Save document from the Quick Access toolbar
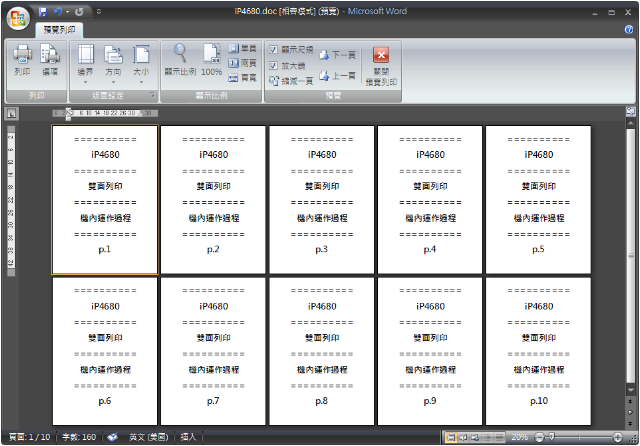Screen dimensions: 640x446 pyautogui.click(x=43, y=12)
